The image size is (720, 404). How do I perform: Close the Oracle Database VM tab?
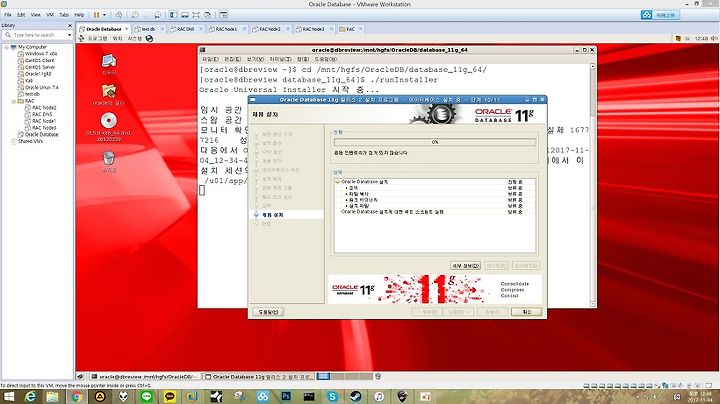[x=127, y=29]
